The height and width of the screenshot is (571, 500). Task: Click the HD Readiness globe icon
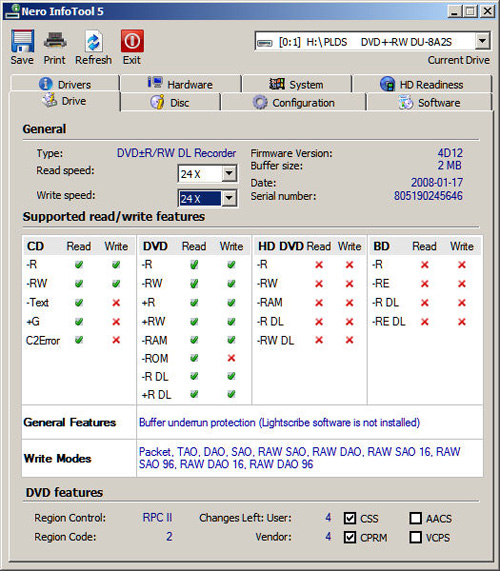coord(387,84)
